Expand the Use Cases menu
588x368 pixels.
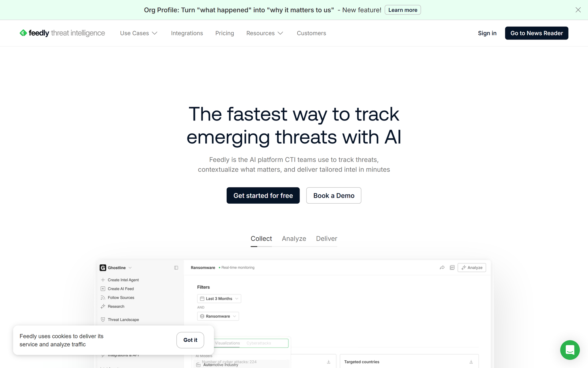[139, 33]
